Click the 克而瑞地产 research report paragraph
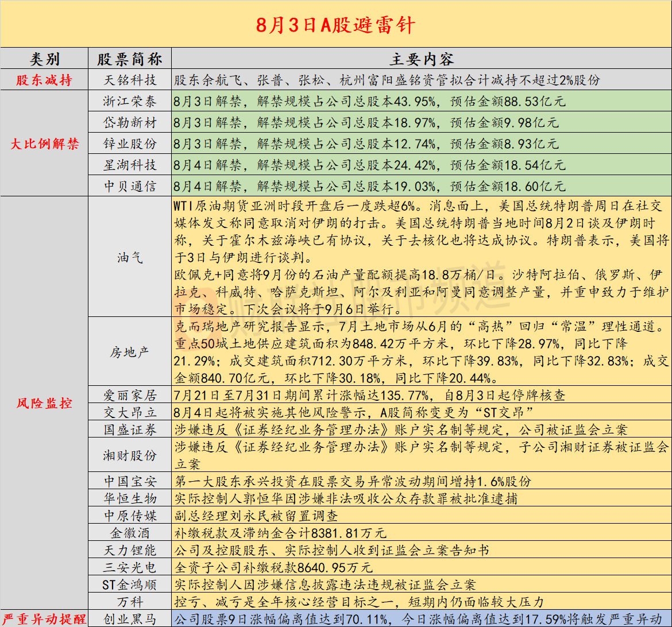The width and height of the screenshot is (672, 627). point(422,352)
